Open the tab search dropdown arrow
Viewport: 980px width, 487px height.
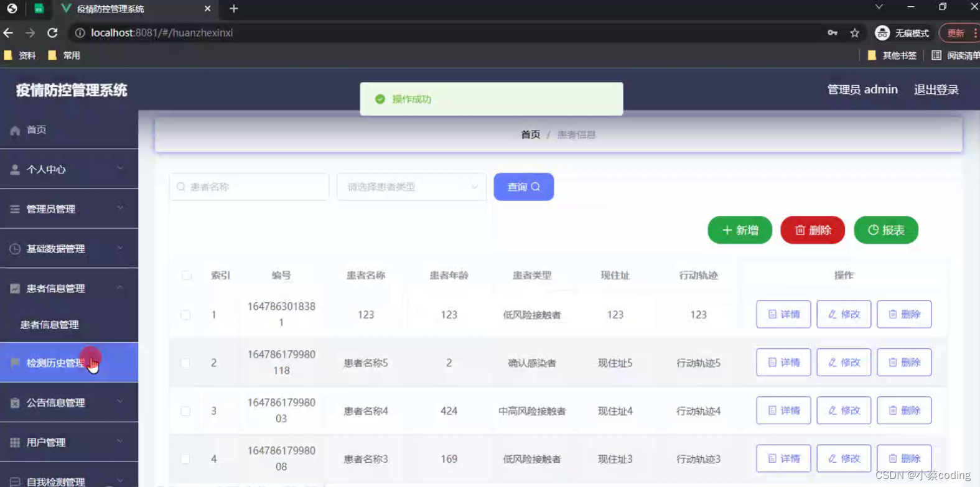879,7
